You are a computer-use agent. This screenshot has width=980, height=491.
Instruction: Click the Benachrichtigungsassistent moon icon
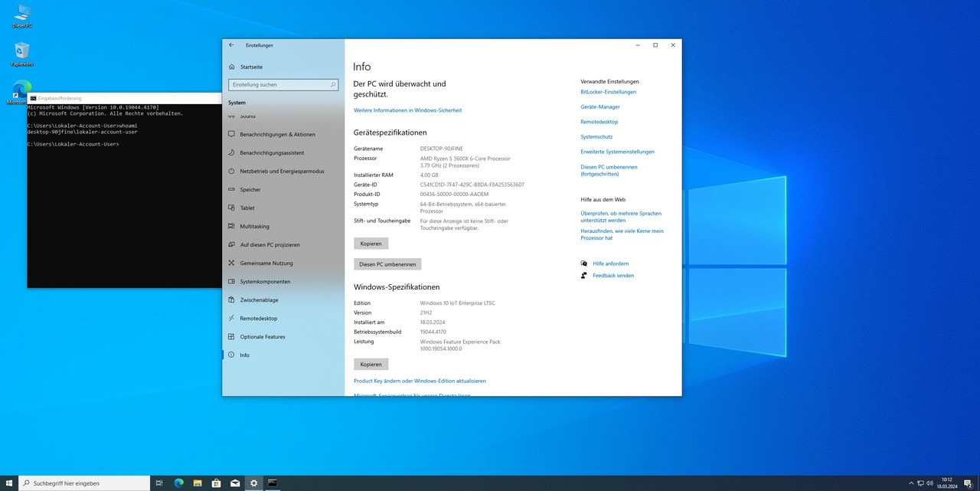pyautogui.click(x=232, y=152)
